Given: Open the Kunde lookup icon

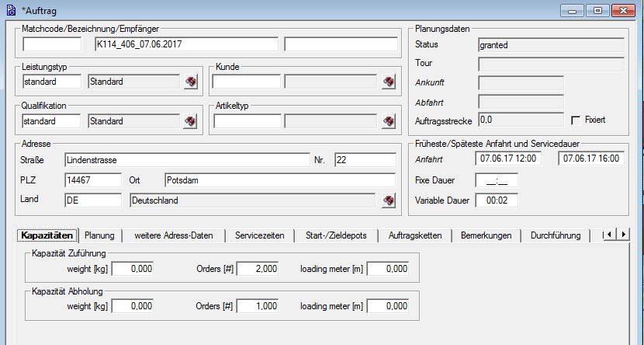Looking at the screenshot, I should (390, 82).
